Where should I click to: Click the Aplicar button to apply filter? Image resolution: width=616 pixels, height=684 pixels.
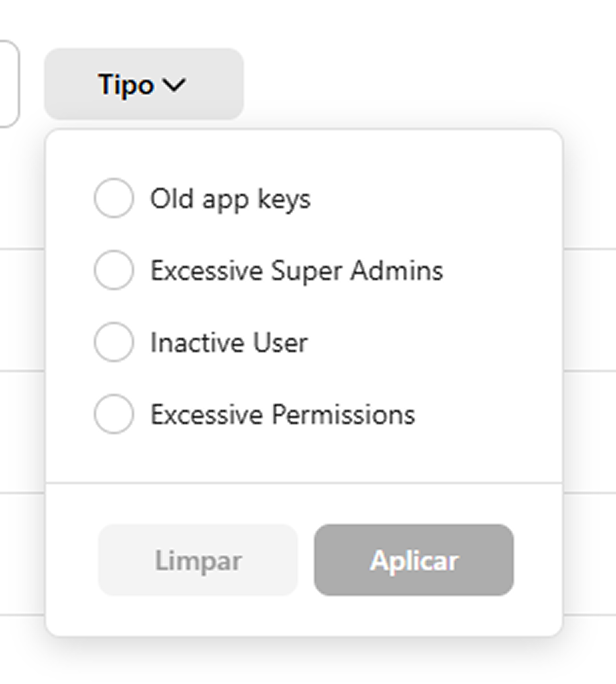coord(414,560)
